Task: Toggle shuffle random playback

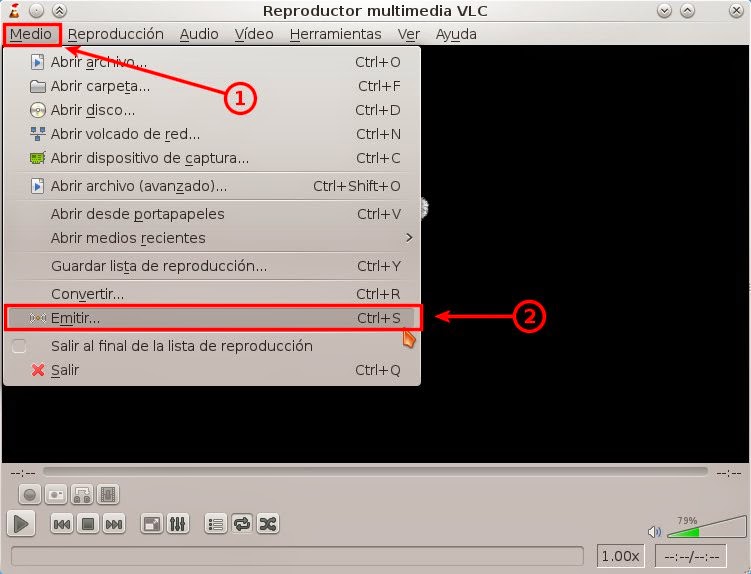Action: point(268,524)
